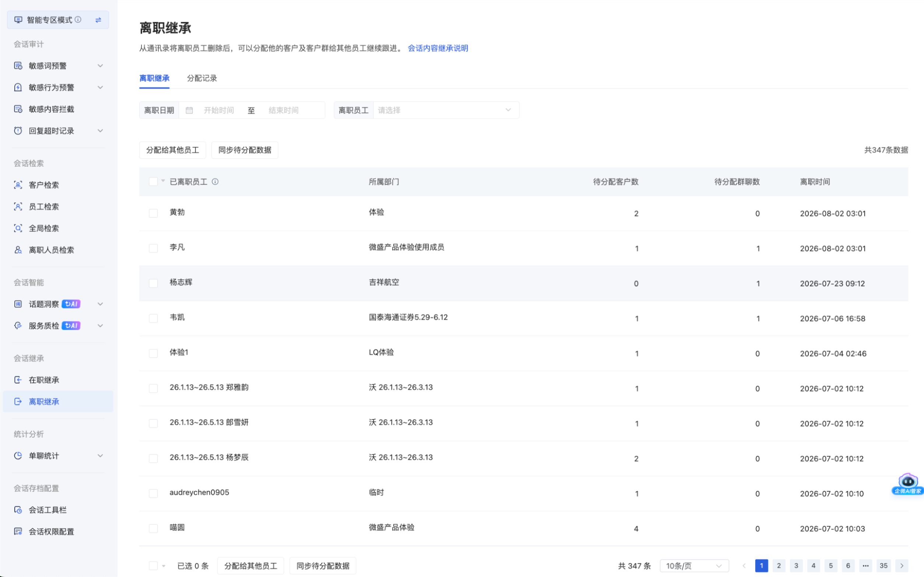Expand the 话题洞察 menu chevron

click(100, 304)
